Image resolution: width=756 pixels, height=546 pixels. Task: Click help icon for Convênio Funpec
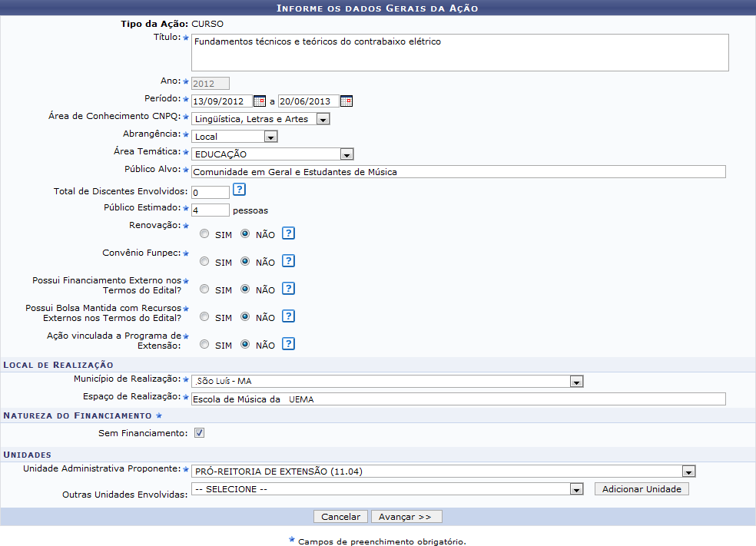pyautogui.click(x=288, y=261)
